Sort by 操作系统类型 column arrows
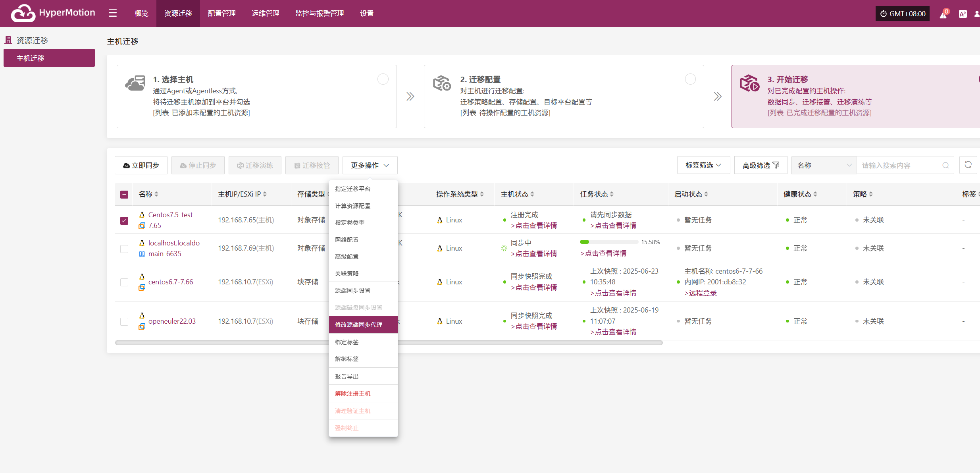Image resolution: width=980 pixels, height=473 pixels. pyautogui.click(x=482, y=194)
